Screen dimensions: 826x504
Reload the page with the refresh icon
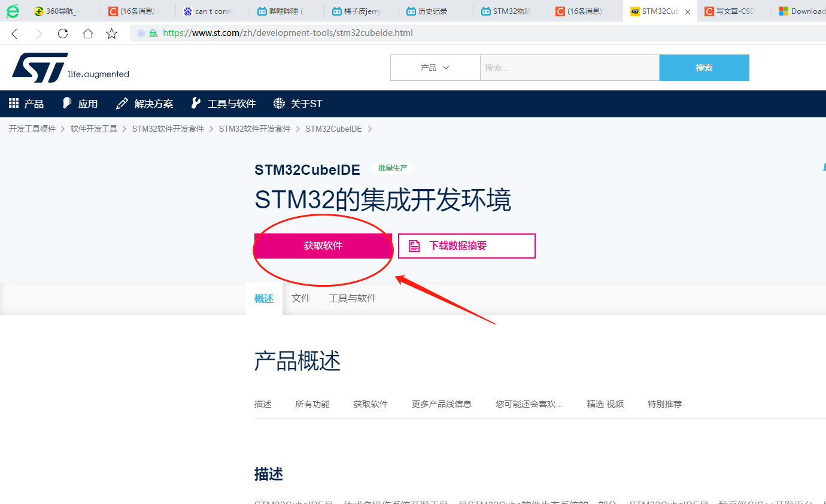(x=63, y=34)
